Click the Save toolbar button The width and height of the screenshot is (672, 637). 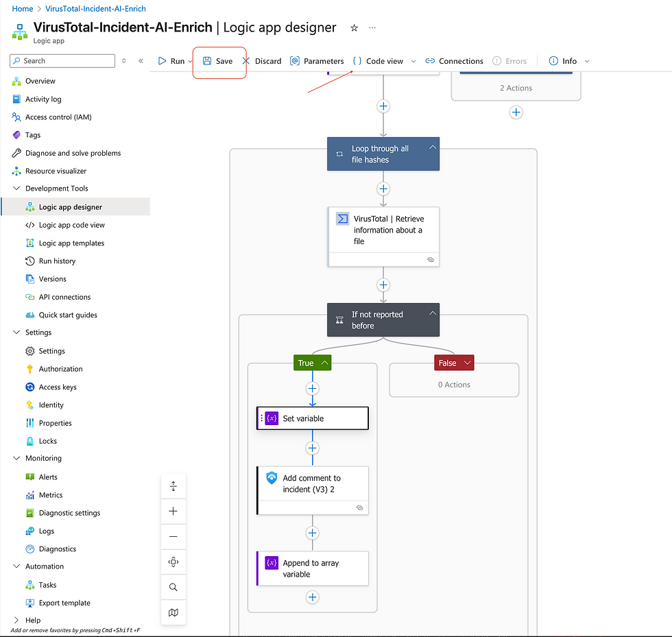coord(218,61)
